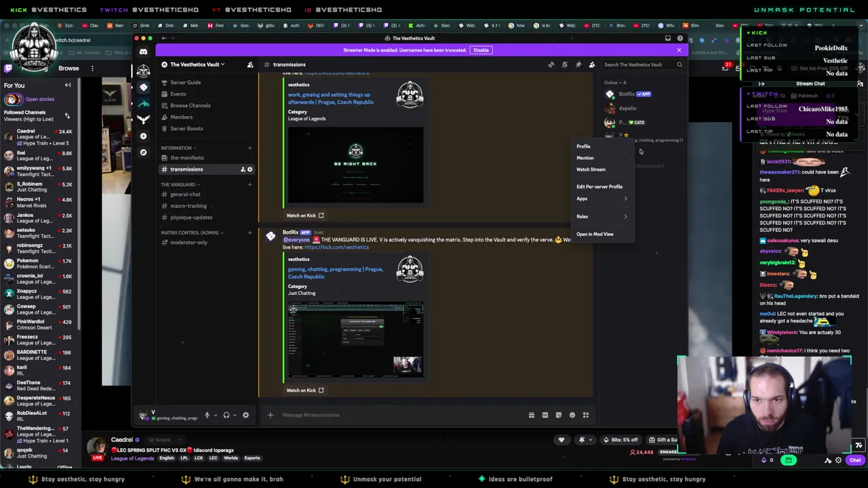Open microphone input options arrow

[x=216, y=415]
